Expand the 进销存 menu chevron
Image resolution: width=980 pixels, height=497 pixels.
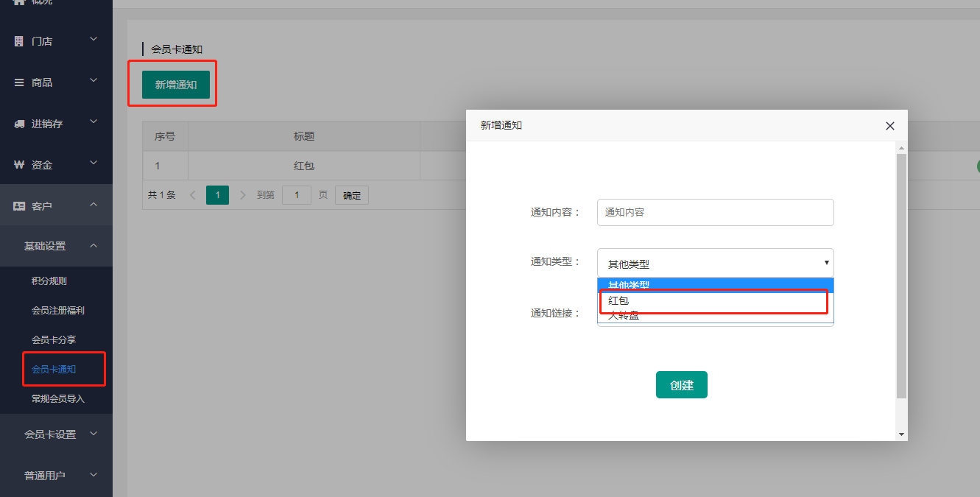94,121
